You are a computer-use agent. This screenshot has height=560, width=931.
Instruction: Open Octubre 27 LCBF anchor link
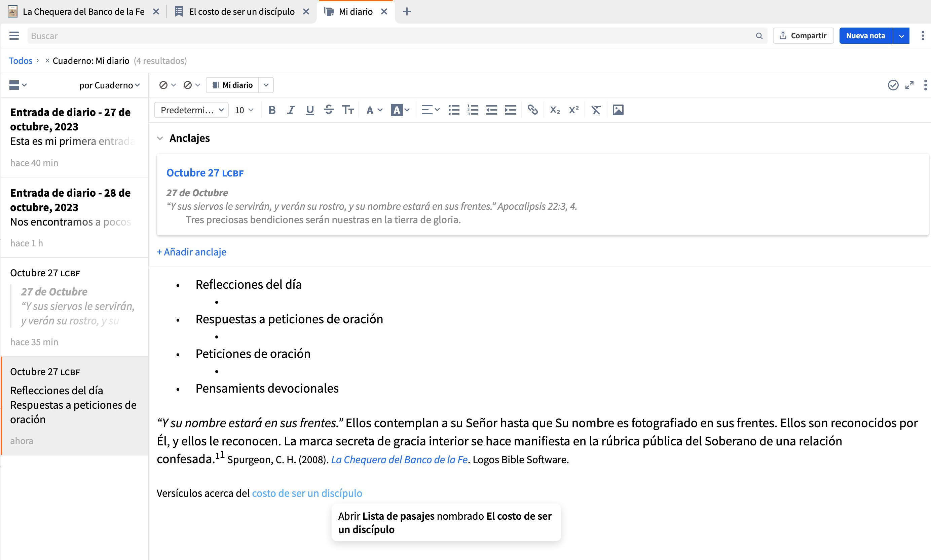point(205,173)
